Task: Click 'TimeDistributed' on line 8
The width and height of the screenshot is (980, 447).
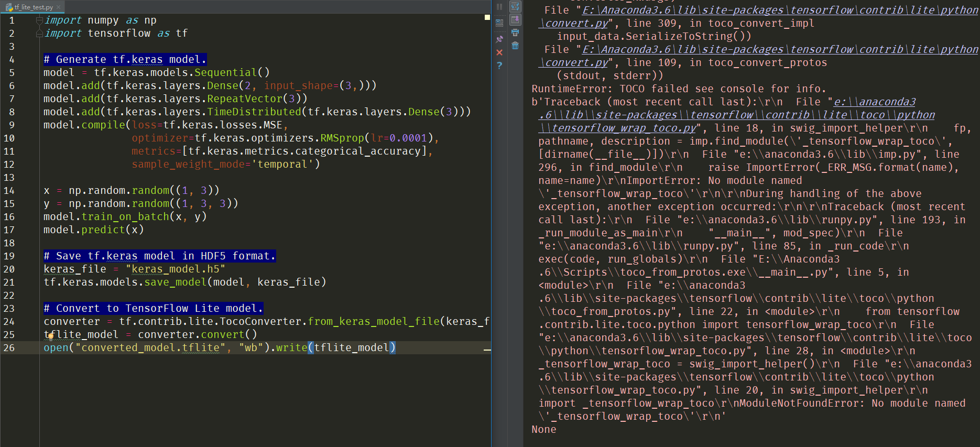Action: click(x=254, y=112)
